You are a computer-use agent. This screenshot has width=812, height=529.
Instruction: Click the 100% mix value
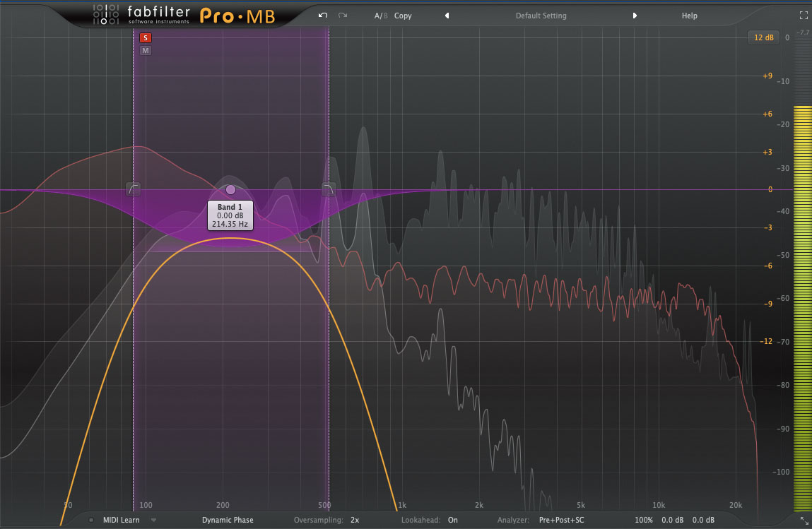644,520
